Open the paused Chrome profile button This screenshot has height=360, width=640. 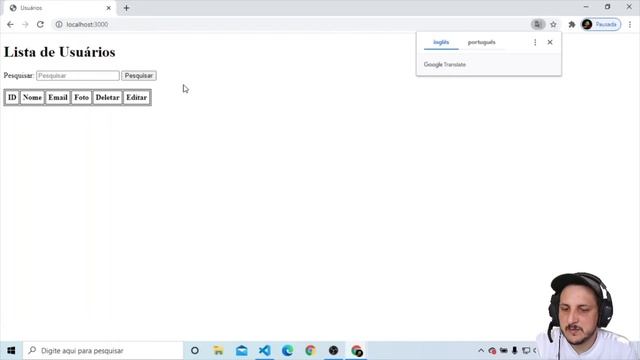point(601,24)
